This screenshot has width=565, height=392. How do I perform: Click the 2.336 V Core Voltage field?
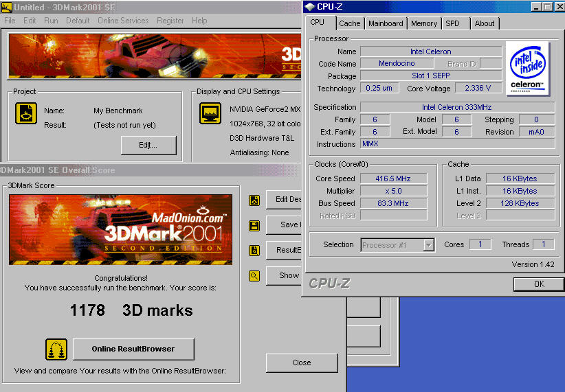click(x=478, y=88)
